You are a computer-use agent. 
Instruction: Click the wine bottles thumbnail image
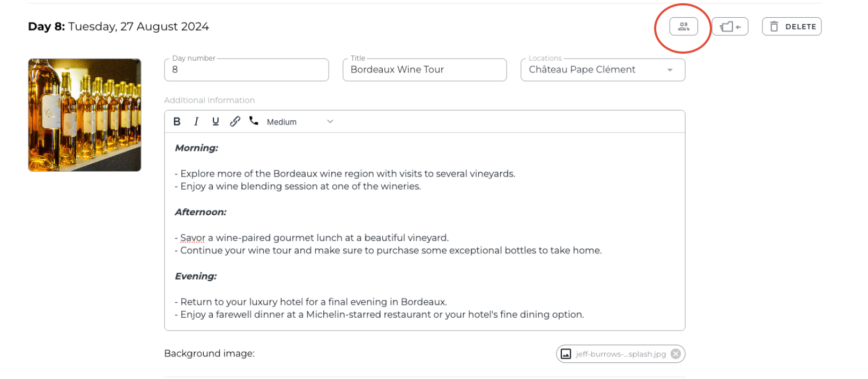[x=85, y=115]
